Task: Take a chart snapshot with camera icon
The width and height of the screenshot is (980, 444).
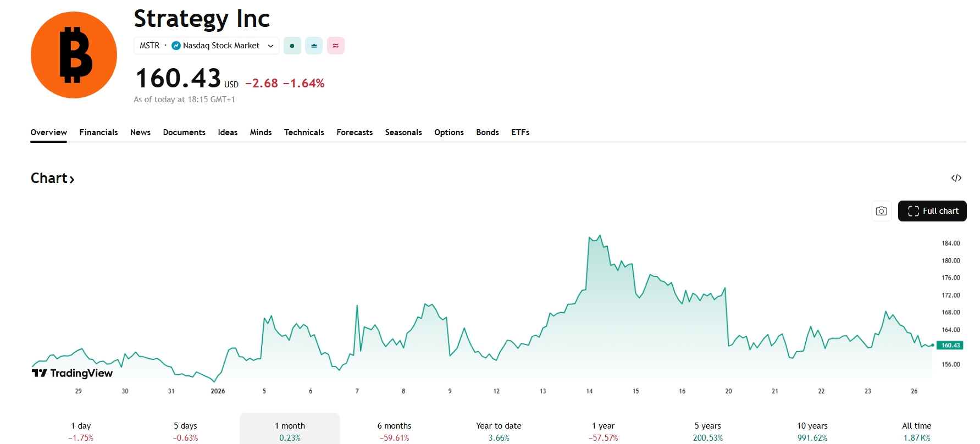Action: coord(882,211)
